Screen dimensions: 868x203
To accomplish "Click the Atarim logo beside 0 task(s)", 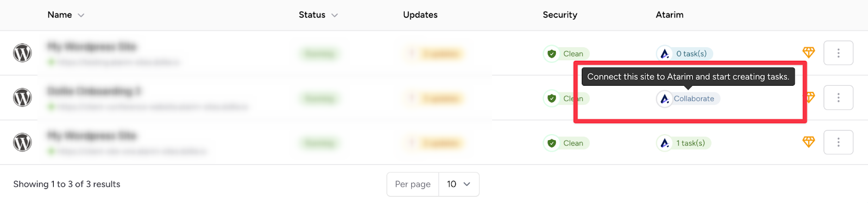I will click(x=664, y=54).
